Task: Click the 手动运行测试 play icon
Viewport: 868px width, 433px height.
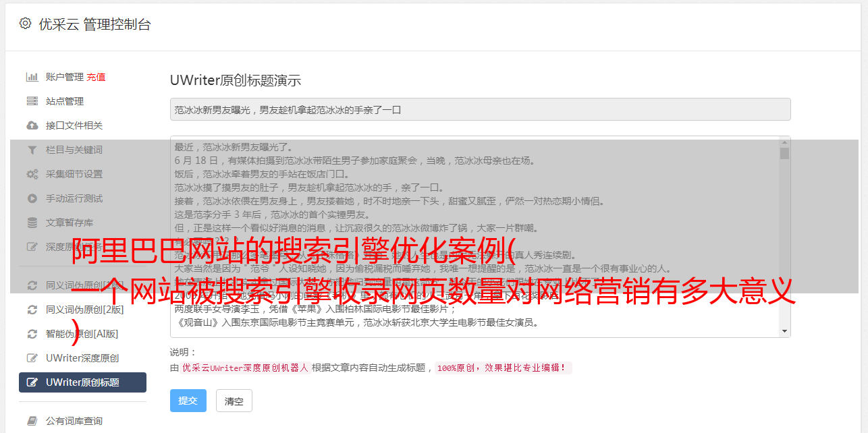Action: (x=32, y=198)
